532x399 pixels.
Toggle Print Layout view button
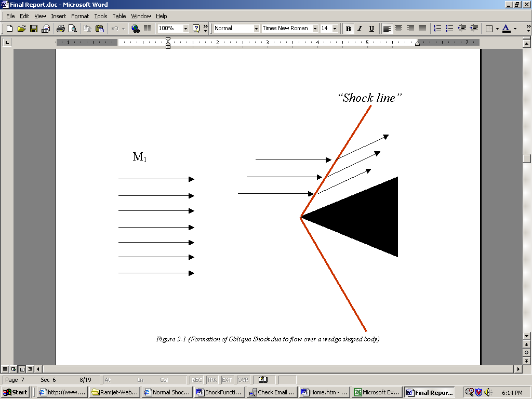click(22, 369)
